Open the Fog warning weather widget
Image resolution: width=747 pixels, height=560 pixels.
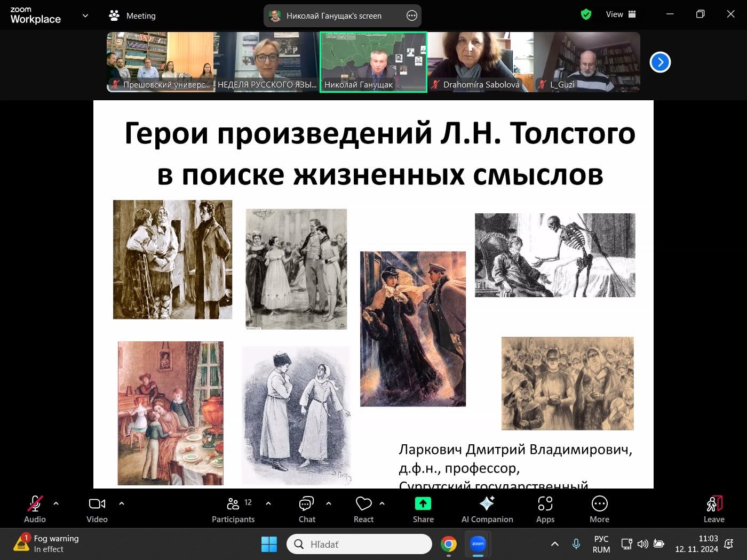pos(46,543)
